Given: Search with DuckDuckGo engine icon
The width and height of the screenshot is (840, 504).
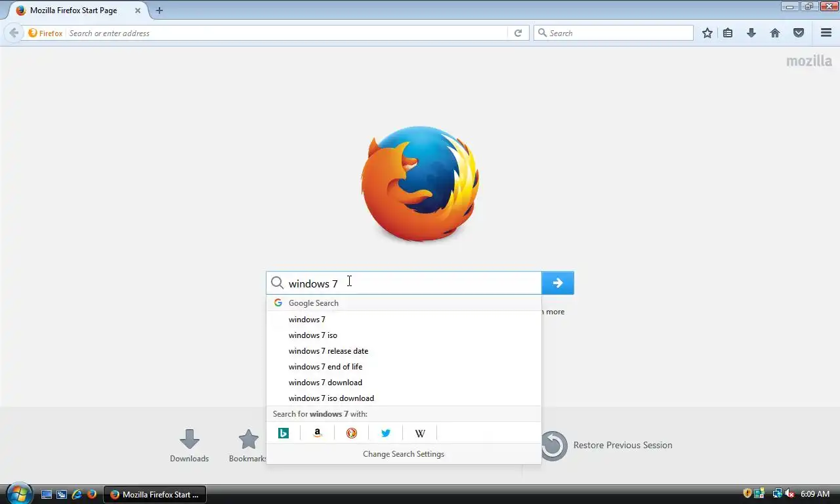Looking at the screenshot, I should 352,433.
